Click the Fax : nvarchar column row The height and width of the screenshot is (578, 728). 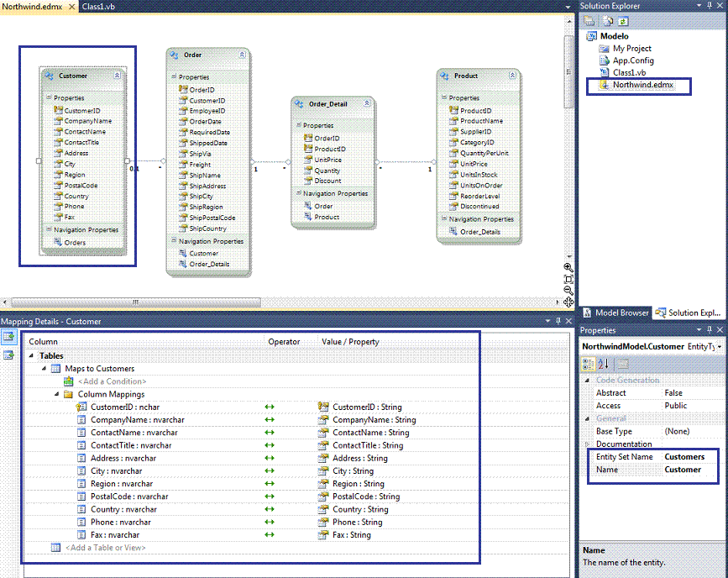(x=115, y=535)
